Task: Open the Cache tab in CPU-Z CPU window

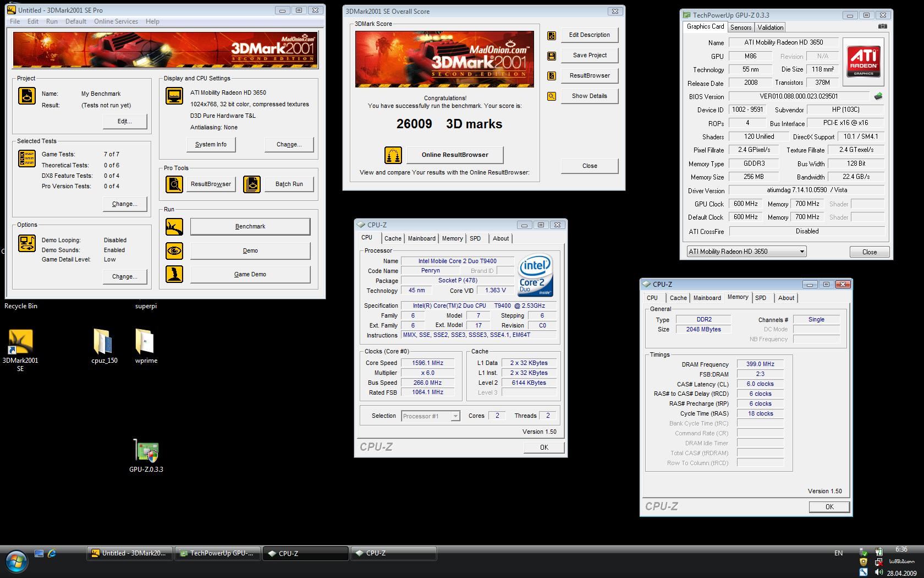Action: coord(393,238)
